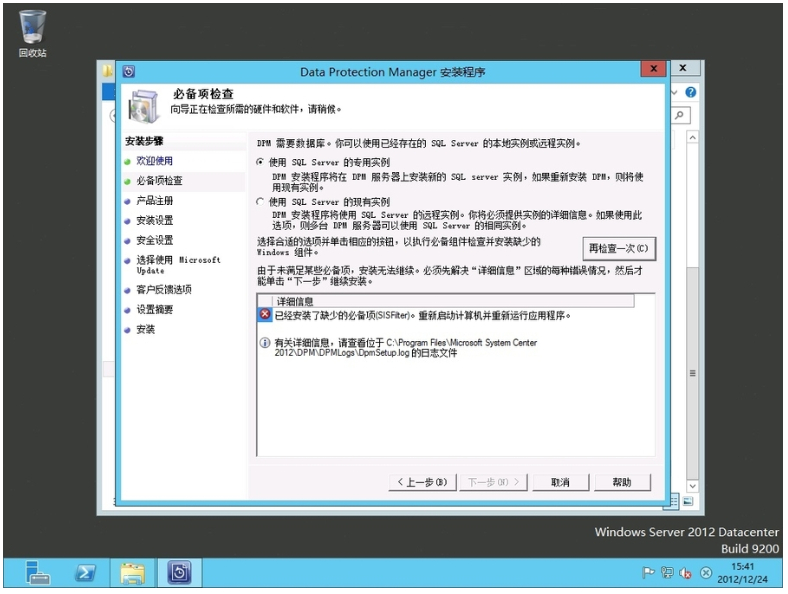Click the muted speaker tray icon
The height and width of the screenshot is (594, 788).
click(x=685, y=573)
